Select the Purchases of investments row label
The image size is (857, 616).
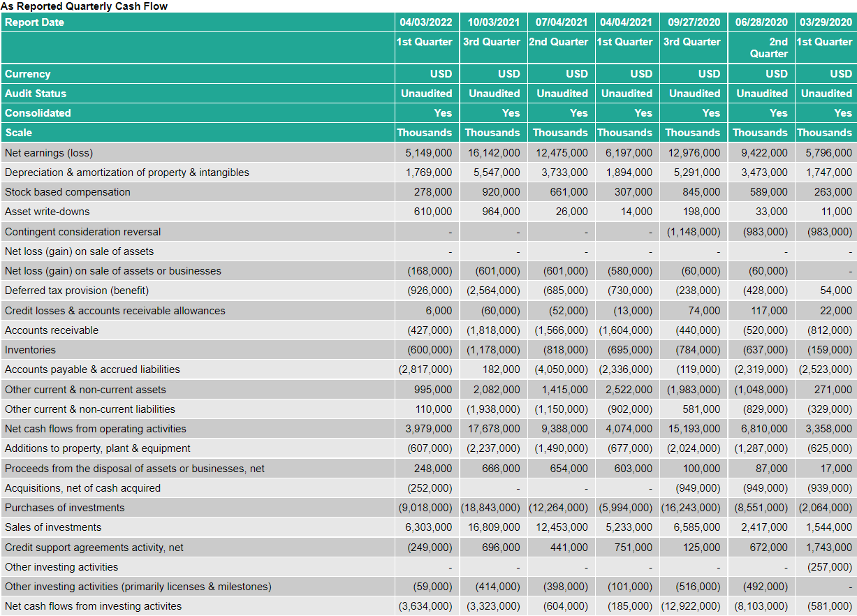click(64, 507)
